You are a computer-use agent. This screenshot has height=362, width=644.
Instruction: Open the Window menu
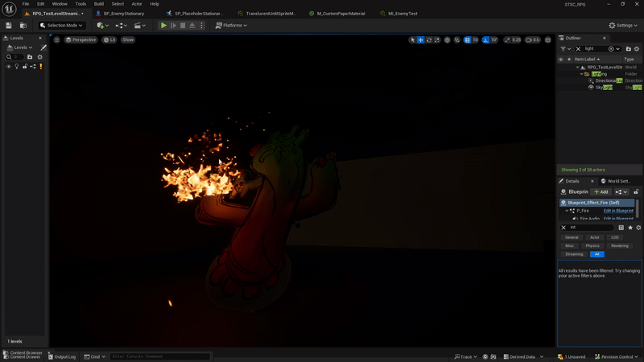pyautogui.click(x=60, y=4)
